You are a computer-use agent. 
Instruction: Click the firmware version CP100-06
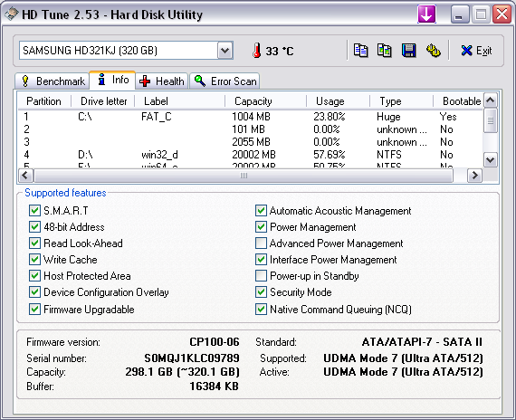215,341
